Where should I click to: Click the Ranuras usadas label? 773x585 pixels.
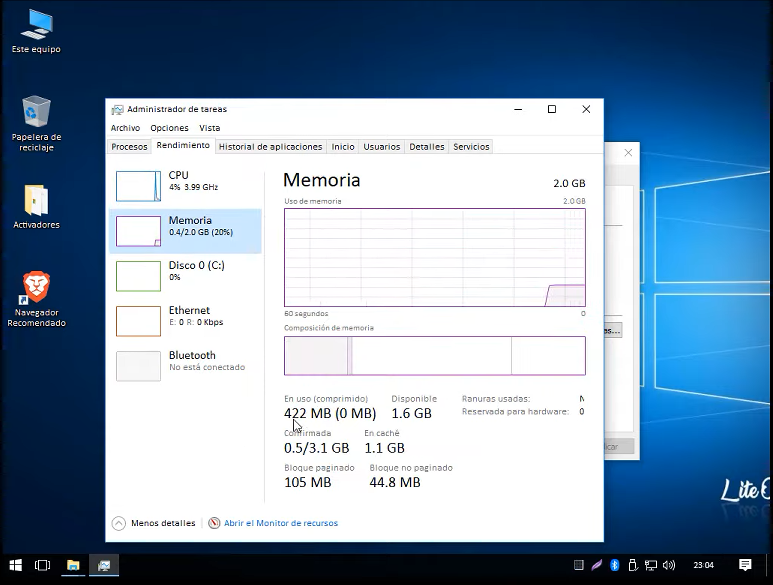496,399
